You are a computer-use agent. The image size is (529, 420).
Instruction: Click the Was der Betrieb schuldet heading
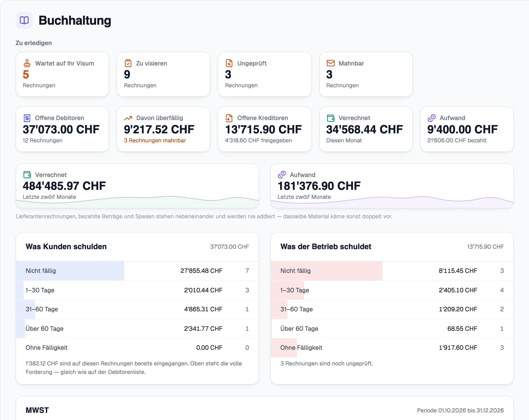pos(326,247)
